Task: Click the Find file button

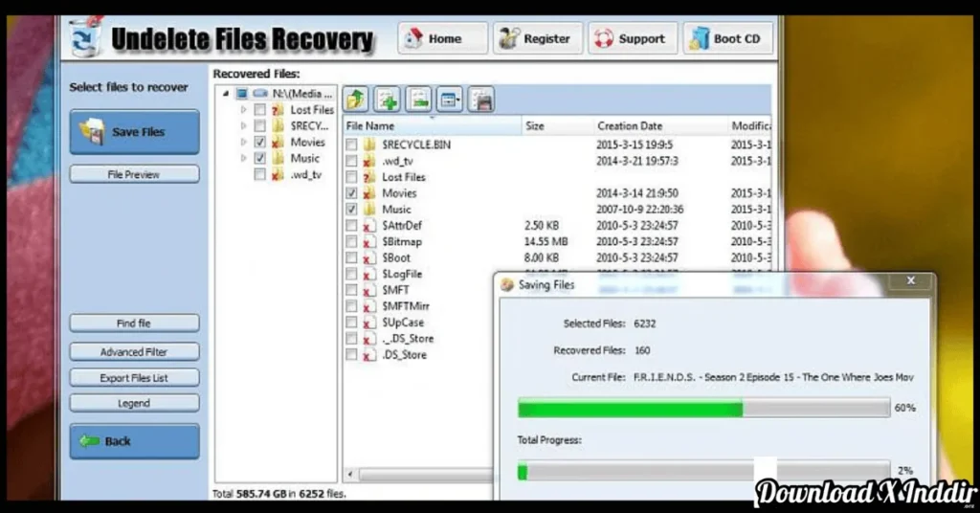Action: 134,323
